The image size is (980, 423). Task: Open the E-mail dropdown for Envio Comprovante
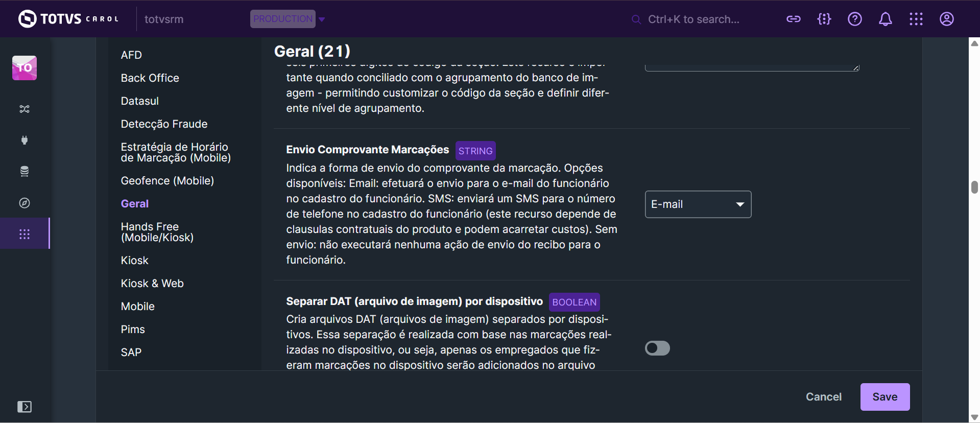tap(698, 204)
